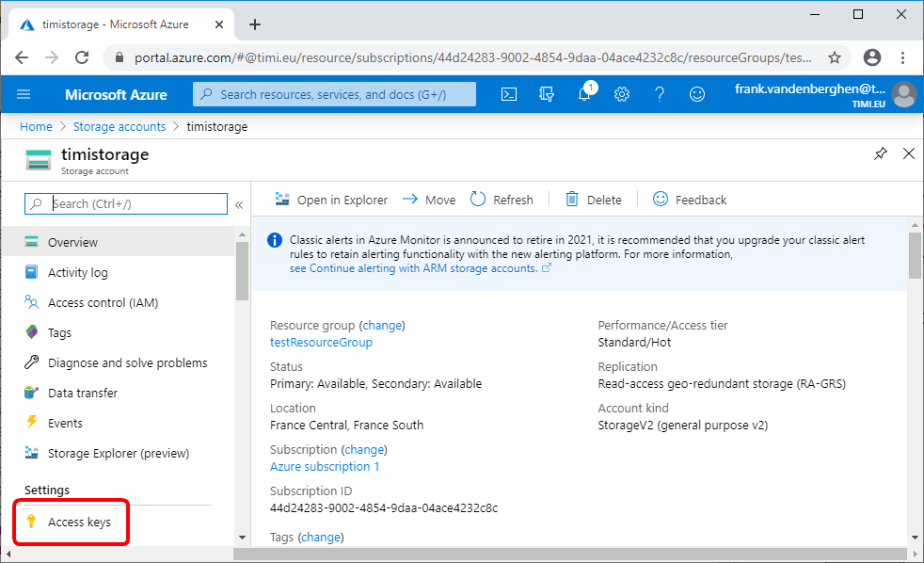Open Access keys settings
924x563 pixels.
71,522
